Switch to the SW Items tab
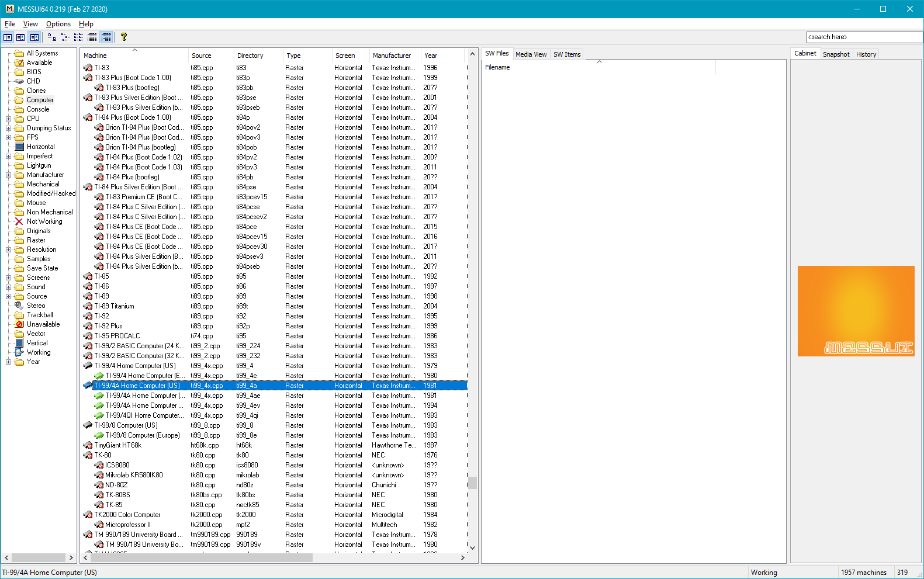This screenshot has height=579, width=924. click(x=567, y=54)
